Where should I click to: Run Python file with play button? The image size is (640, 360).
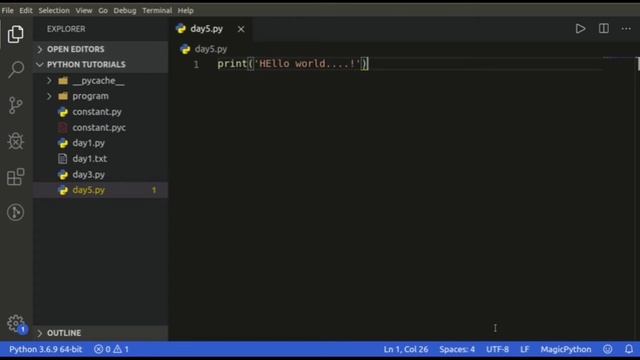click(x=580, y=29)
